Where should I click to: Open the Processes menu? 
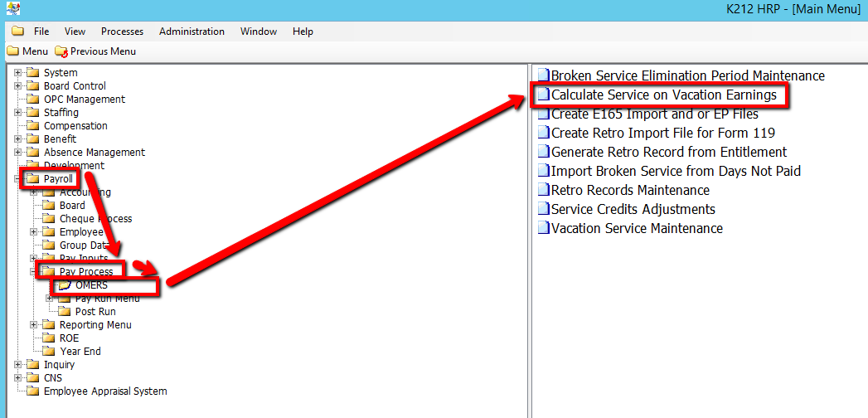click(x=122, y=32)
